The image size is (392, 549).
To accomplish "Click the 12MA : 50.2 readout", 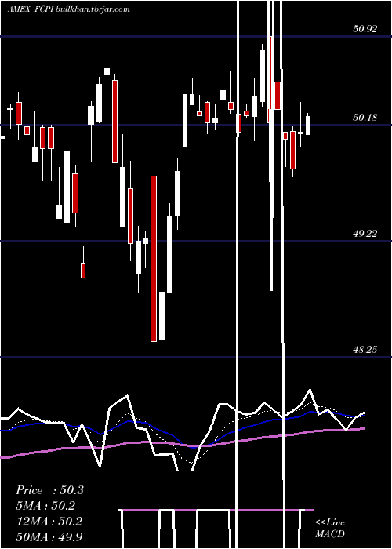I will click(49, 522).
